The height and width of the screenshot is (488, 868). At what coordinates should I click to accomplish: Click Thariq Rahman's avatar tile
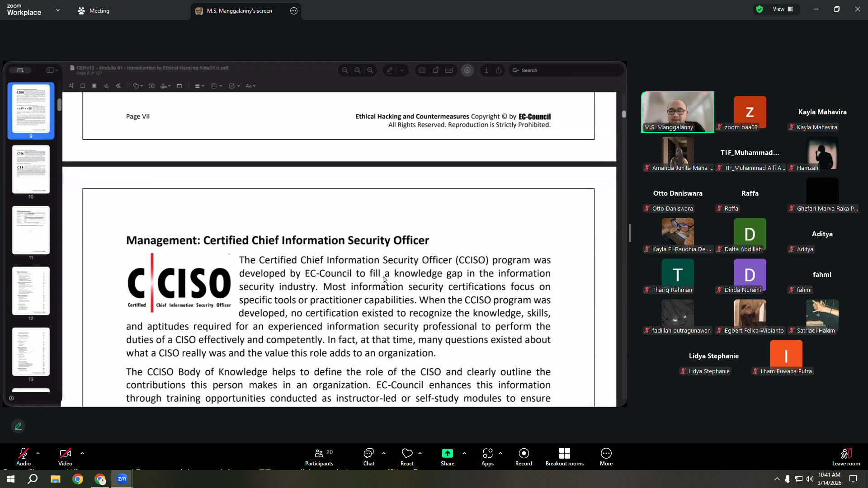click(x=678, y=275)
